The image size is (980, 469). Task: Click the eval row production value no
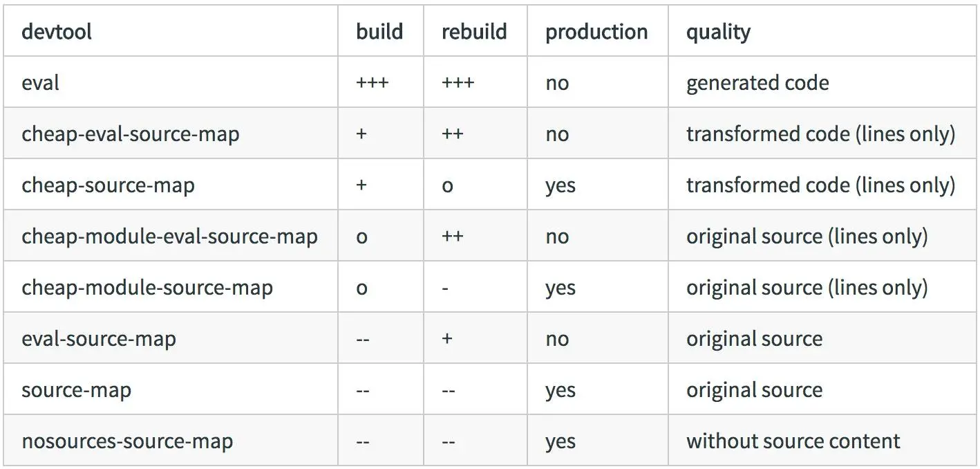coord(557,83)
